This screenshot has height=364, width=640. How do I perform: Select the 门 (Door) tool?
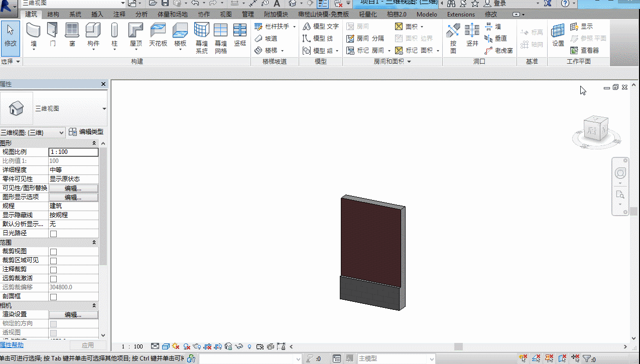pos(53,35)
